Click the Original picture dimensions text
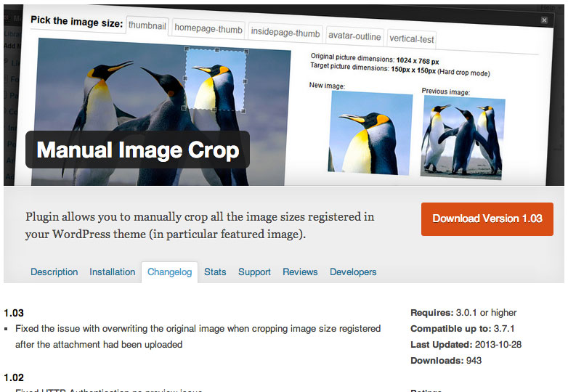The height and width of the screenshot is (392, 568). click(x=375, y=59)
